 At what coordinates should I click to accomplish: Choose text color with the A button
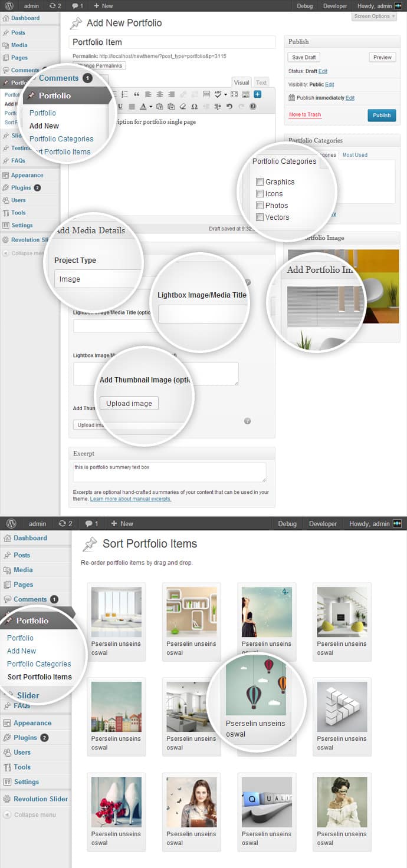143,107
